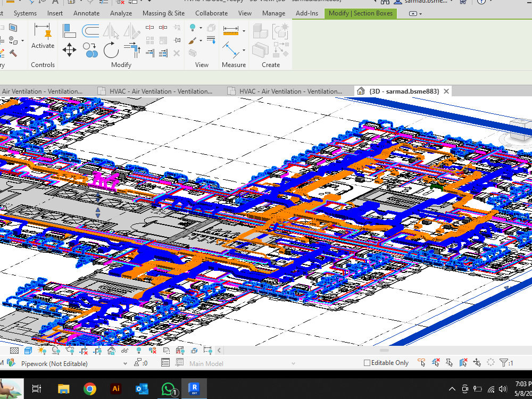Image resolution: width=532 pixels, height=399 pixels.
Task: Open the Massing & Site tab
Action: point(163,13)
